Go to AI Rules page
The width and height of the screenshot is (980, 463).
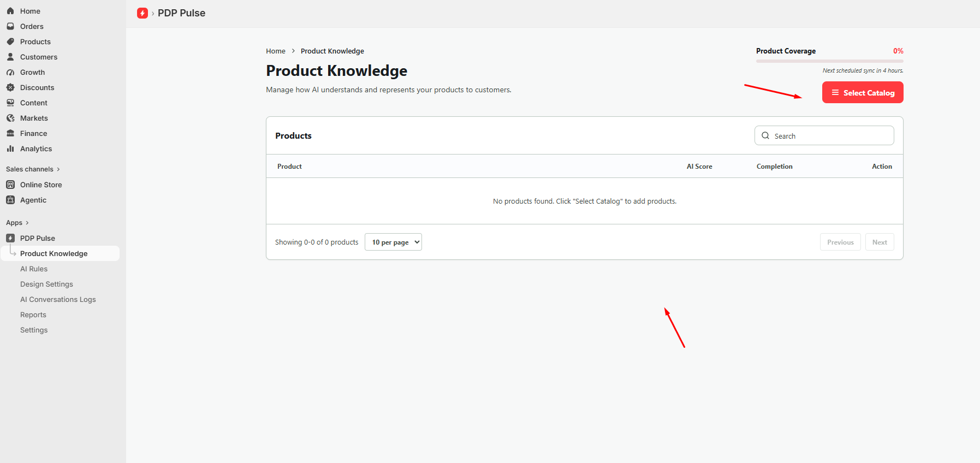(x=34, y=269)
